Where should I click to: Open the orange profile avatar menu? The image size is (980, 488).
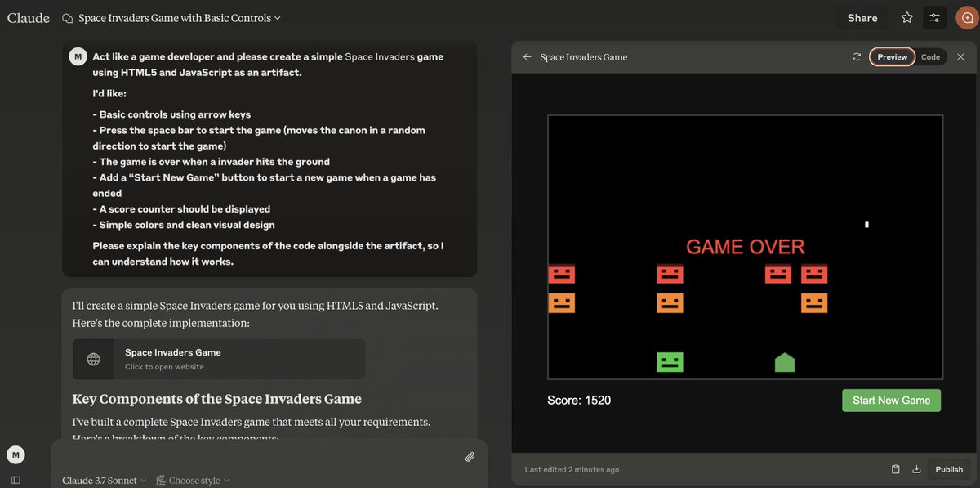click(967, 18)
